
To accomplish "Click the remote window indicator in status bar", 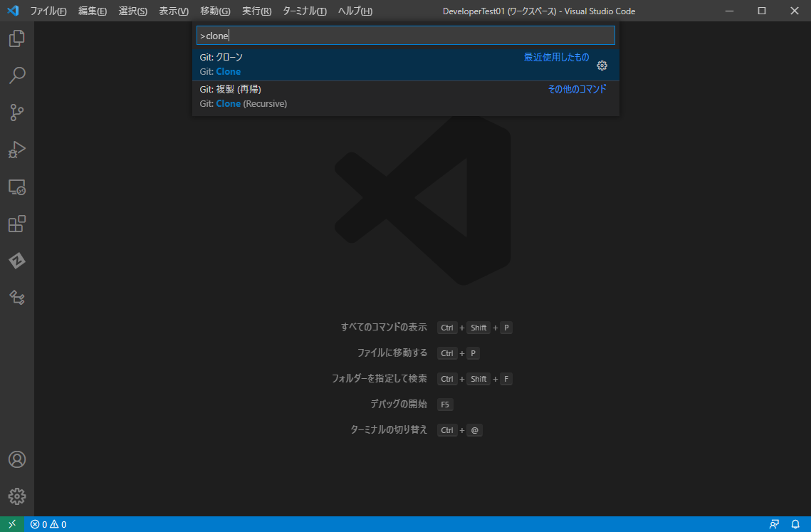I will pos(12,524).
